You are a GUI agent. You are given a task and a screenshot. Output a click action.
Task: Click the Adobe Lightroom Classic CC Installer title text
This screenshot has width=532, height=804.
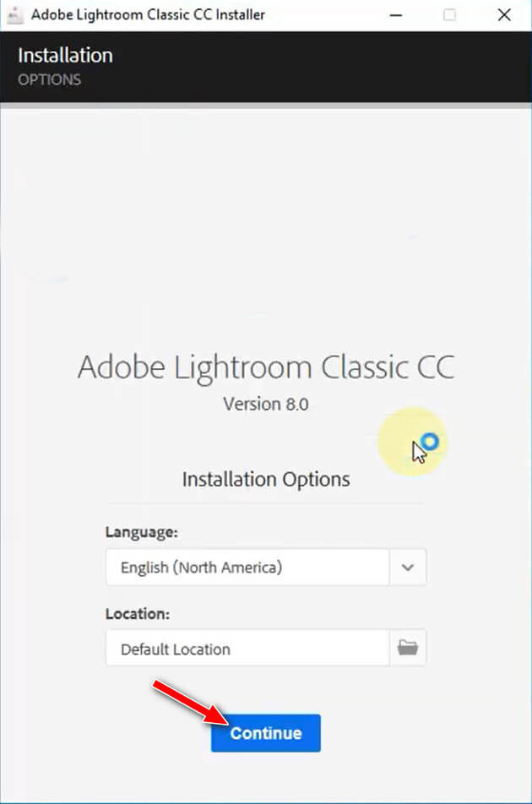pos(148,14)
